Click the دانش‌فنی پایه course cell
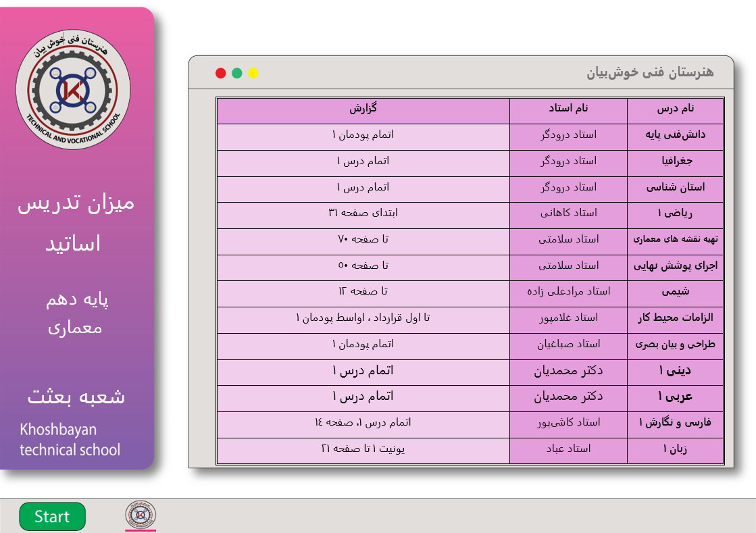This screenshot has width=756, height=533. pos(675,135)
